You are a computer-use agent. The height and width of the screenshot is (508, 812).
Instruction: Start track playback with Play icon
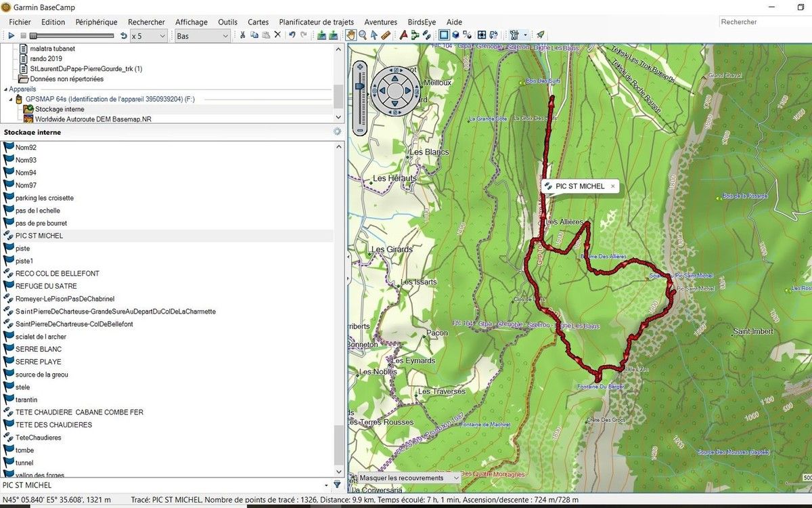tap(12, 35)
